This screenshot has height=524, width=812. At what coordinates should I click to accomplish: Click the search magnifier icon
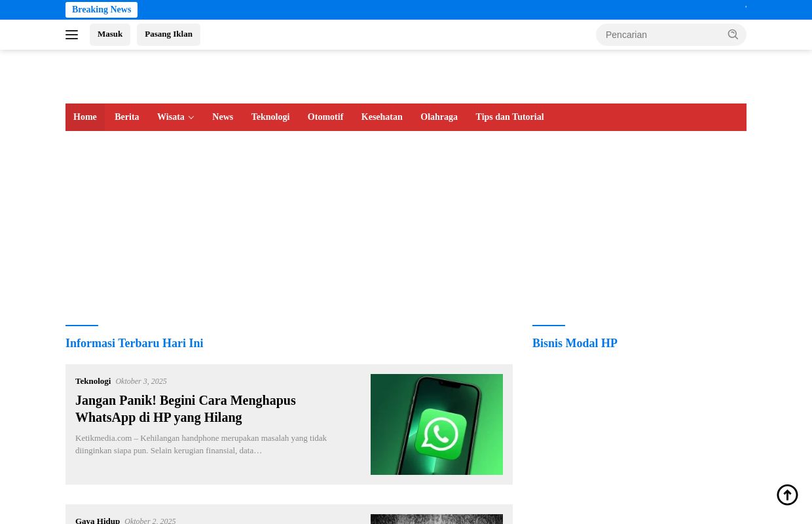coord(733,35)
